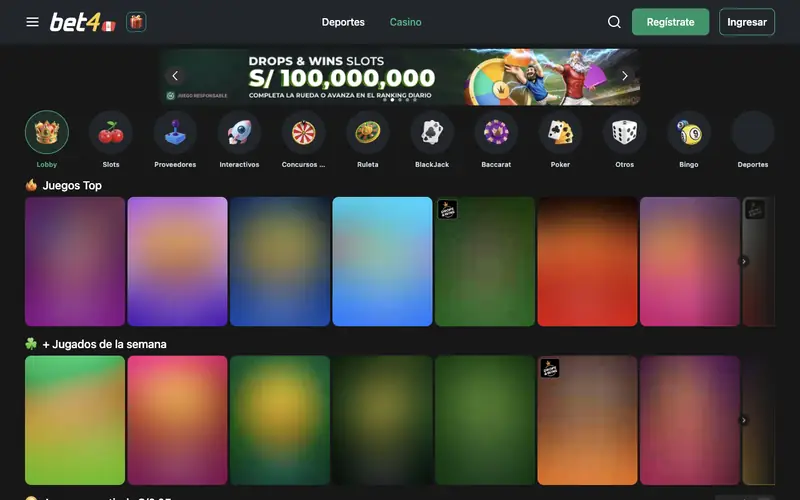Select the Ruleta category icon
The image size is (800, 500).
368,133
